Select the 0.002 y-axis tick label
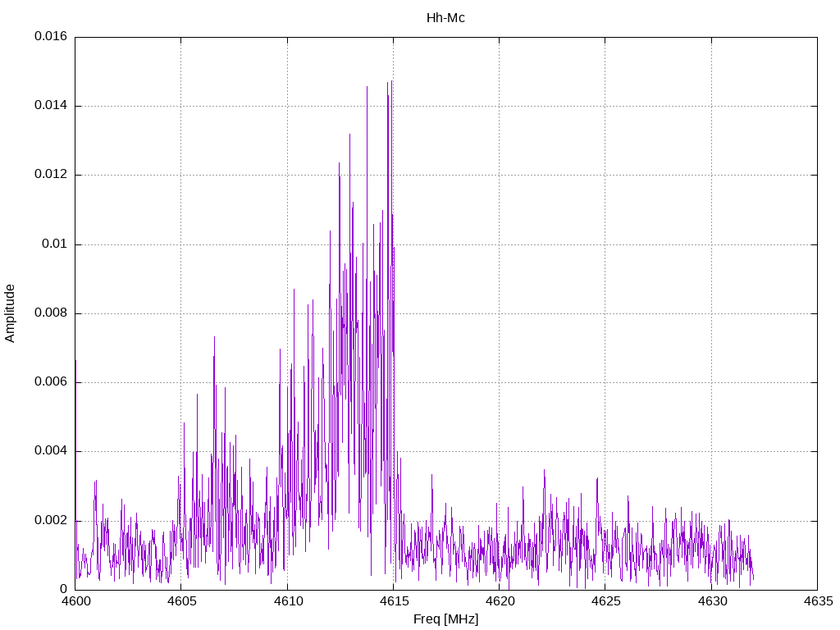The height and width of the screenshot is (630, 840). click(x=50, y=520)
